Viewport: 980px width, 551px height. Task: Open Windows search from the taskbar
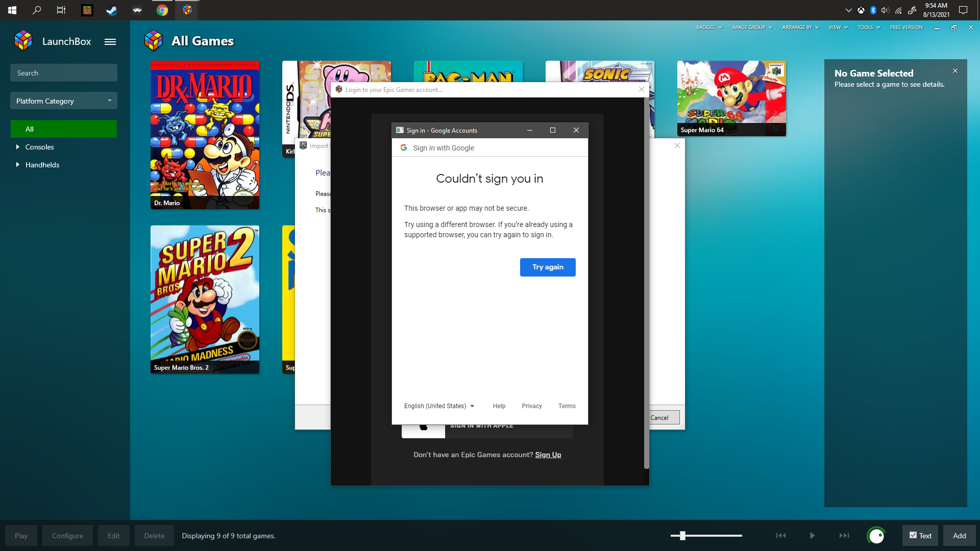(x=37, y=10)
